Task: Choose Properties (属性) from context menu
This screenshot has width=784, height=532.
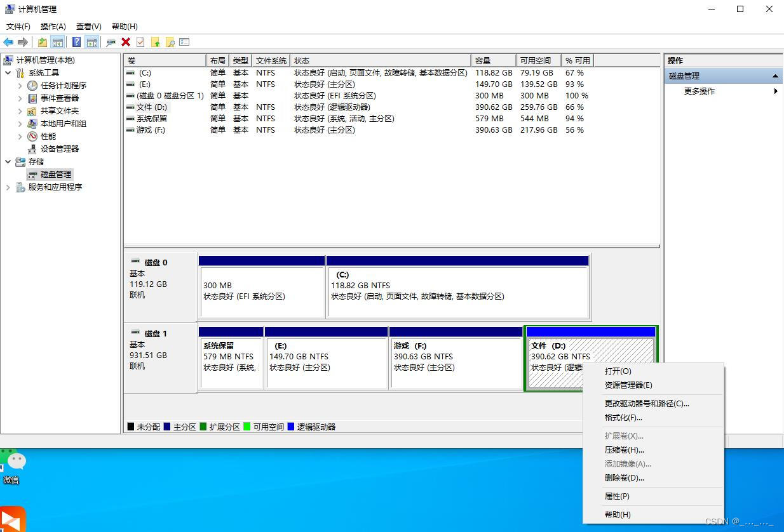Action: point(653,496)
